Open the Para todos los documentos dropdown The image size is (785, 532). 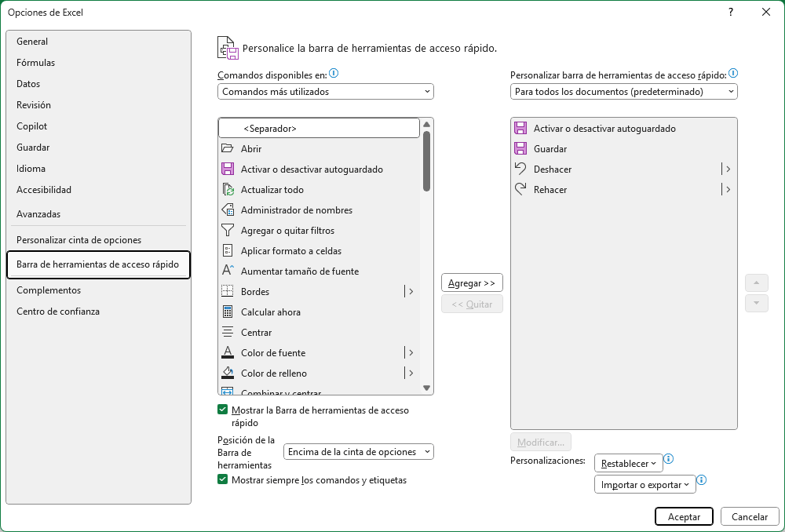coord(624,92)
